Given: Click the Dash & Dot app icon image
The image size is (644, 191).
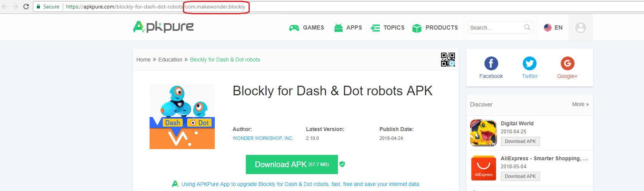Looking at the screenshot, I should pos(182,116).
